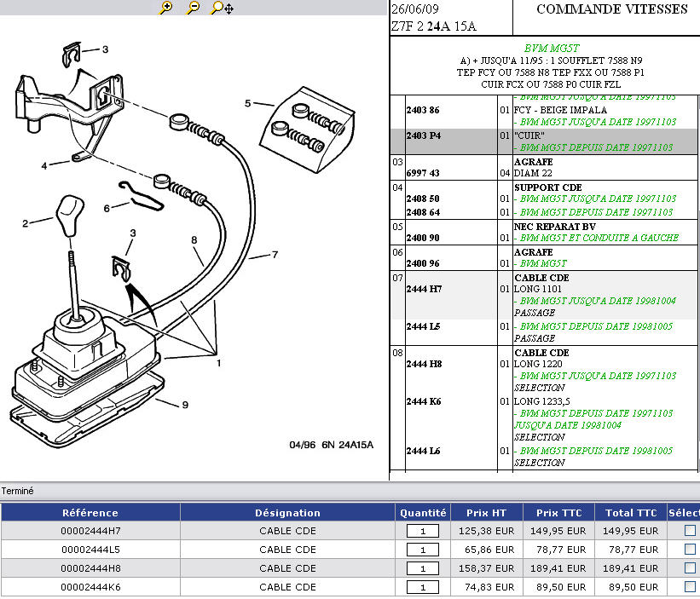Tick the selection checkbox for 00002444H7
The width and height of the screenshot is (700, 599).
coord(690,531)
